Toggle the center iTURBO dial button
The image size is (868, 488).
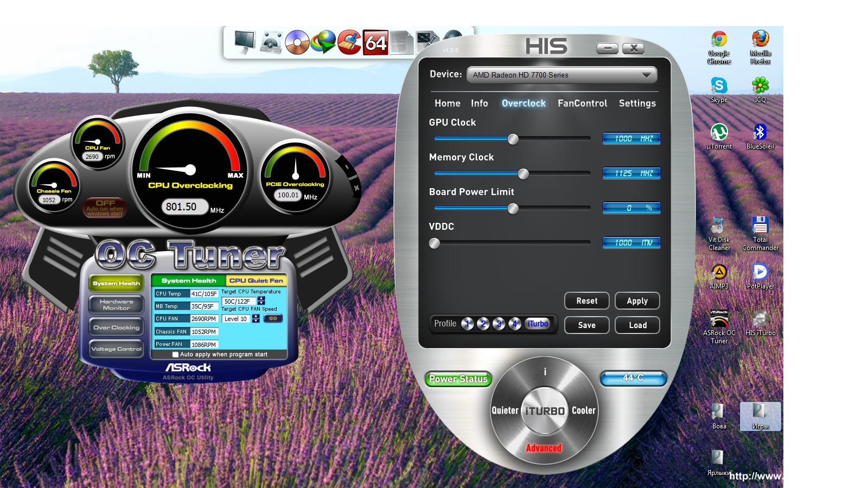[544, 410]
